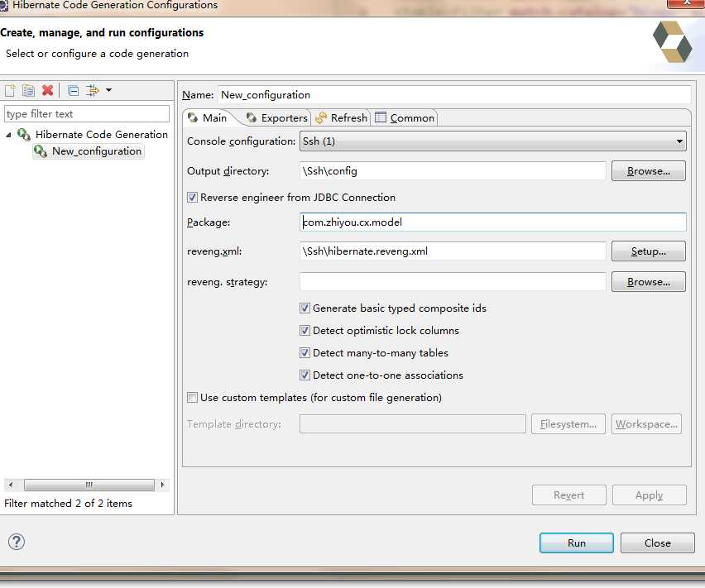Edit the Output directory field
The height and width of the screenshot is (588, 705).
[453, 171]
